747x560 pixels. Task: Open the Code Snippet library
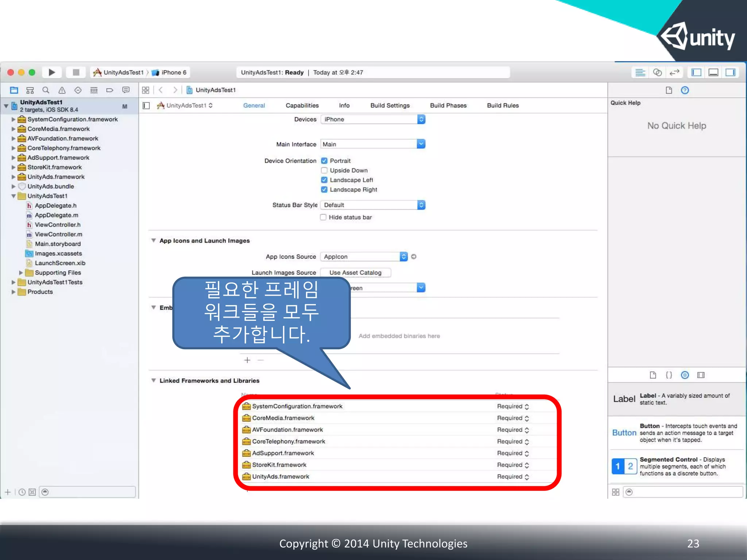669,375
